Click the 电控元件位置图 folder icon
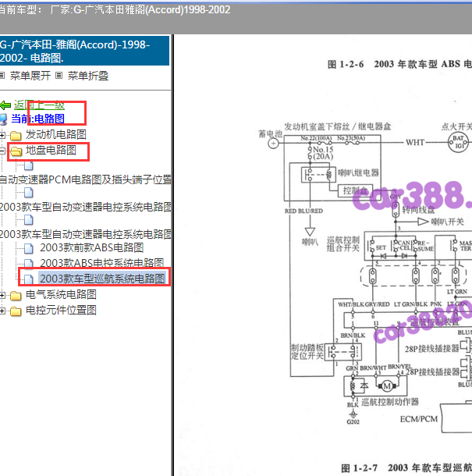472x476 pixels. (x=16, y=311)
